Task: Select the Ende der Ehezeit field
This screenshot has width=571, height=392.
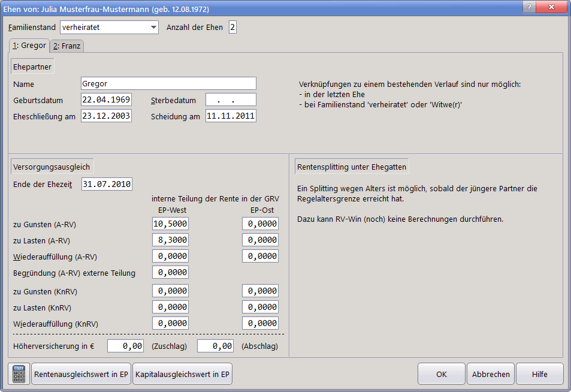Action: coord(107,184)
